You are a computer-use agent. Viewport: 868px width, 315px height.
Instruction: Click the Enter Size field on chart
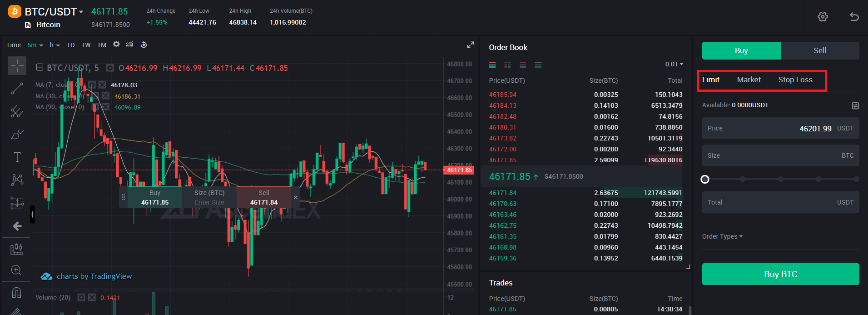click(x=209, y=202)
